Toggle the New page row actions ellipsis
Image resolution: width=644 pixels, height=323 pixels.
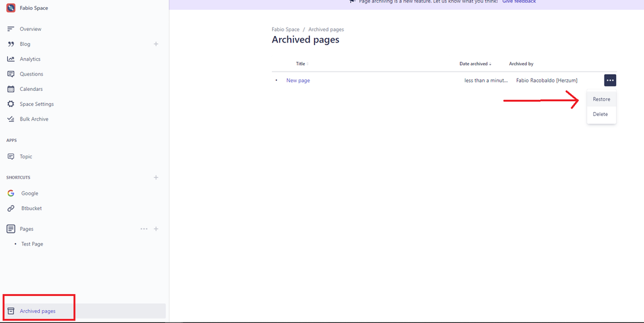click(610, 80)
